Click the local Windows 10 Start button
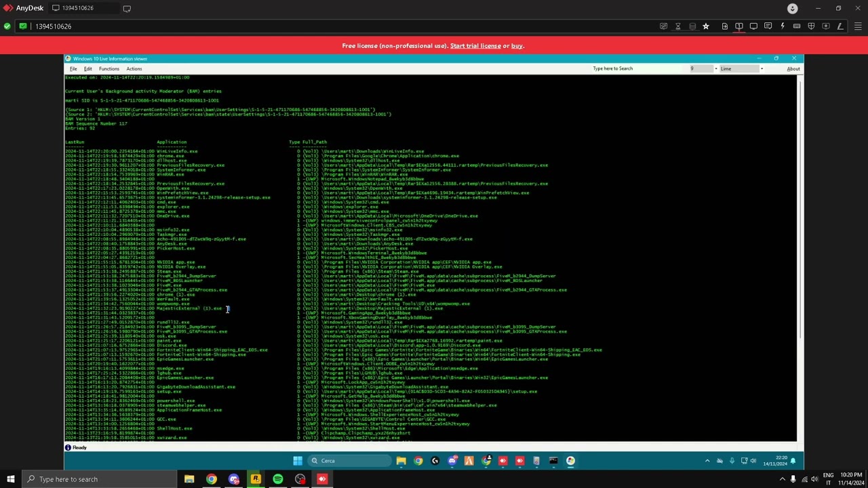Image resolution: width=868 pixels, height=488 pixels. pyautogui.click(x=10, y=479)
